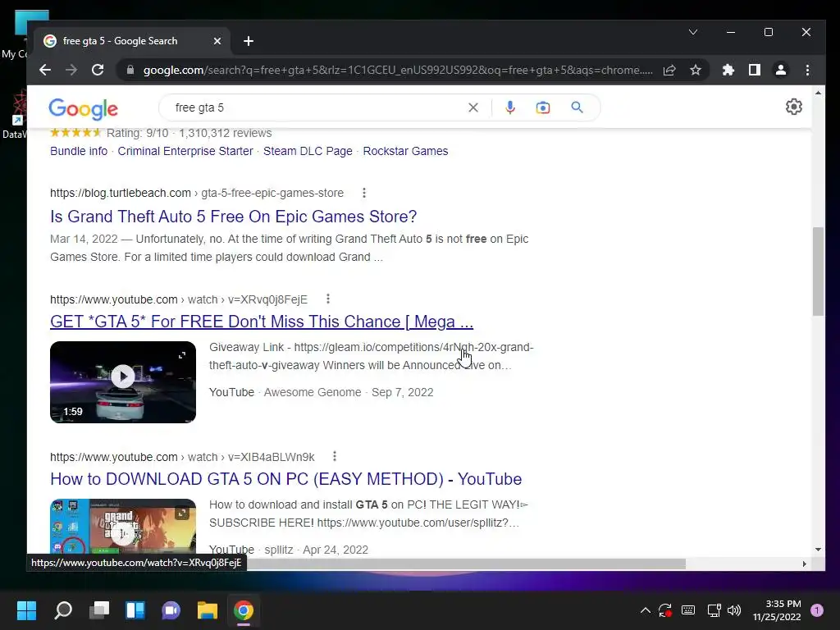
Task: Search by voice microphone icon
Action: 510,107
